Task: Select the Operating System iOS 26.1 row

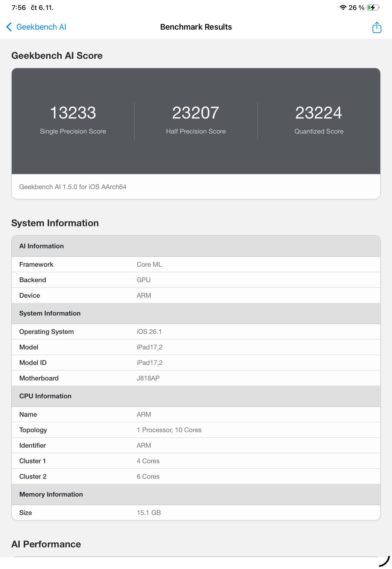Action: tap(196, 332)
